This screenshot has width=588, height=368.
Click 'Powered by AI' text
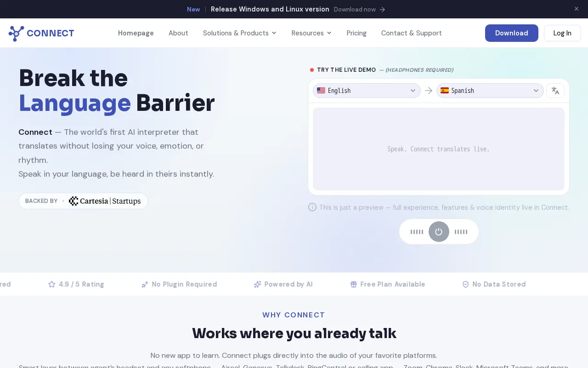(288, 284)
